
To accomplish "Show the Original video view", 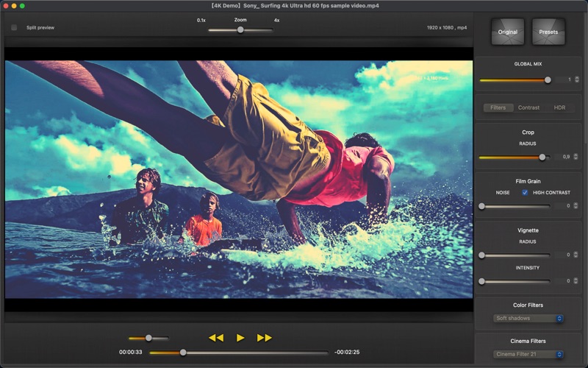I will [508, 32].
